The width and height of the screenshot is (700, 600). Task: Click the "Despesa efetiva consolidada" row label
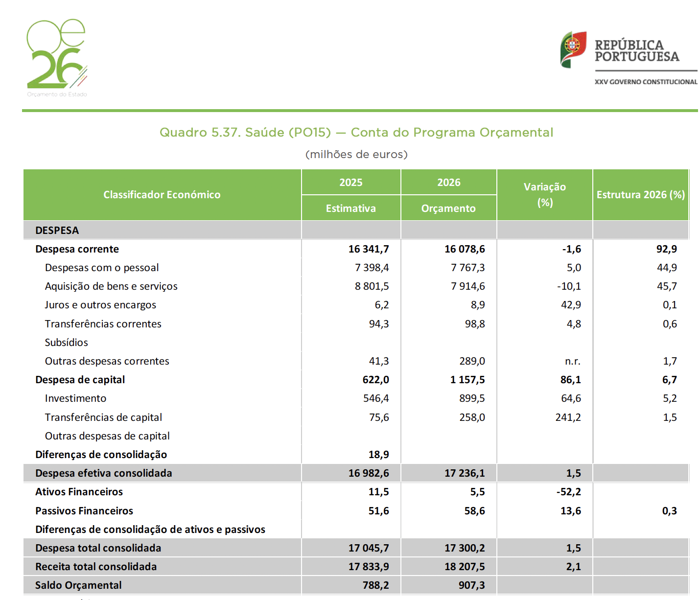(x=103, y=473)
